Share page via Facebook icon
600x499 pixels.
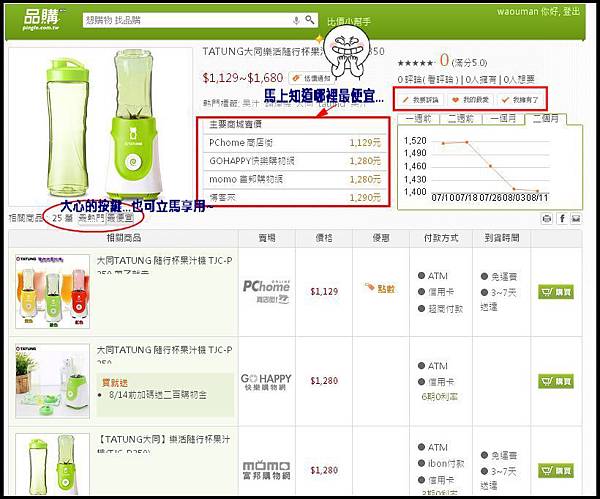(562, 219)
